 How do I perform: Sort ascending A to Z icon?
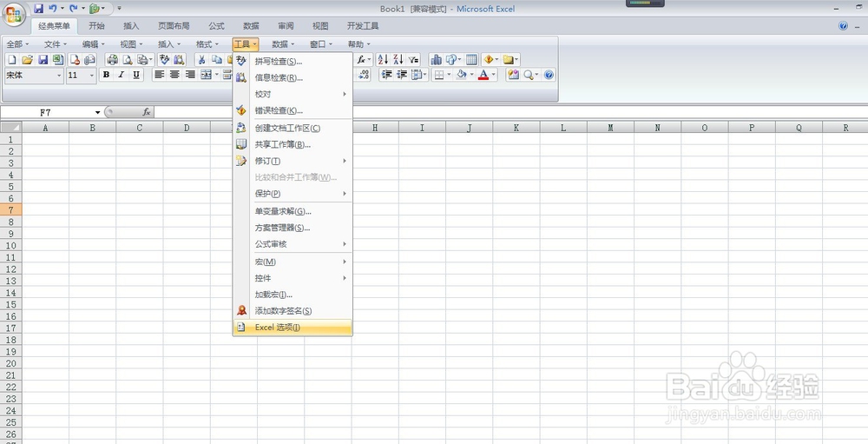[x=383, y=60]
